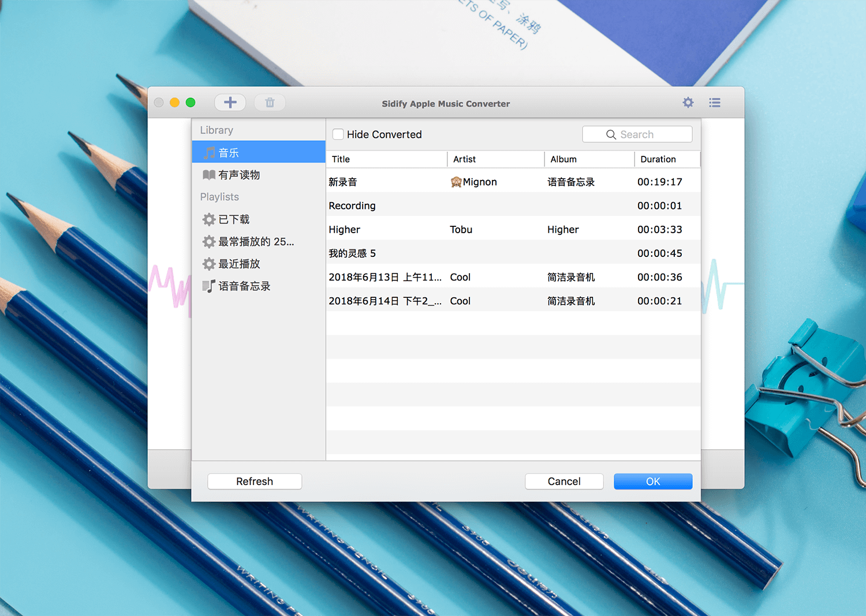Sort by the Artist column header
This screenshot has width=866, height=616.
point(496,159)
